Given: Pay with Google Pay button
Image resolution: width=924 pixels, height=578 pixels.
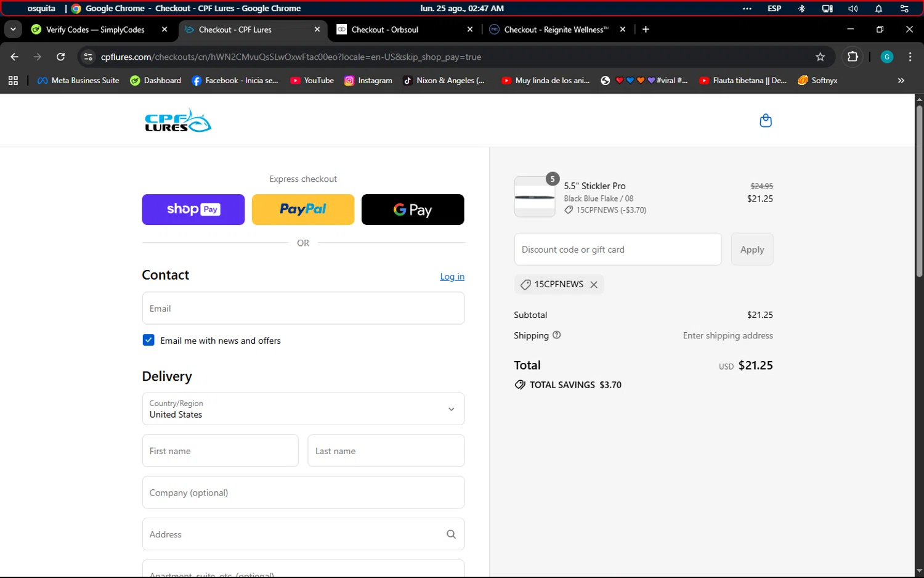Looking at the screenshot, I should 413,210.
